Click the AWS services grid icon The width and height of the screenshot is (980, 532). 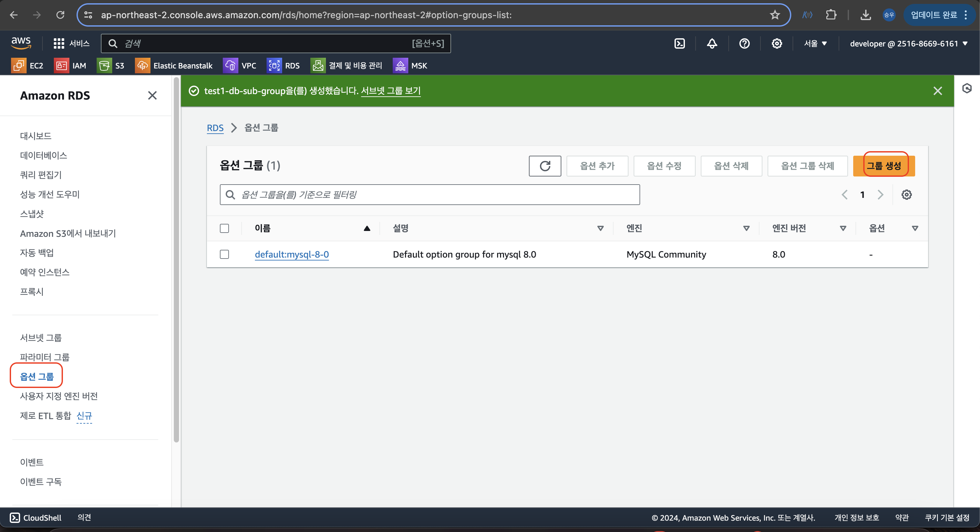[59, 43]
